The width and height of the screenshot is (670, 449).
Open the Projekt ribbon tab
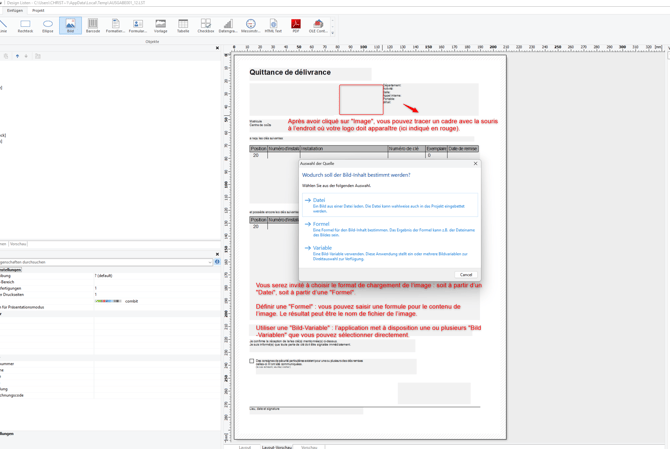(x=38, y=10)
